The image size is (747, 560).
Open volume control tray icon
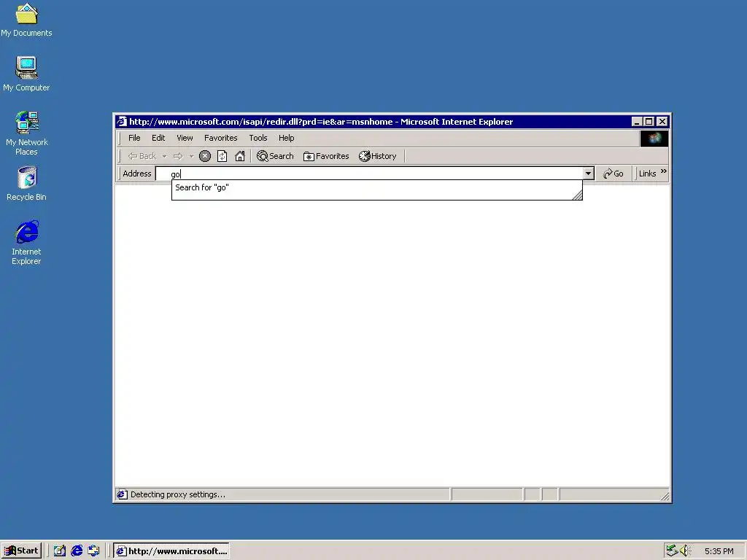click(685, 551)
